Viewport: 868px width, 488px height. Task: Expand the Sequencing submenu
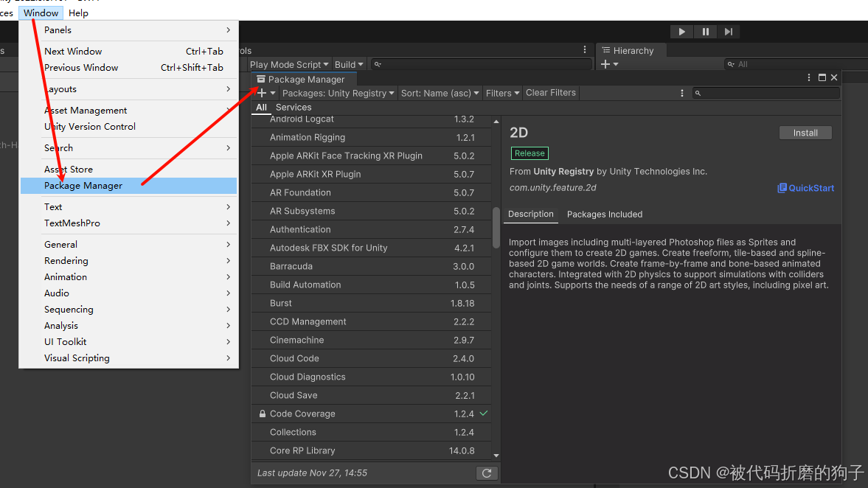coord(128,310)
